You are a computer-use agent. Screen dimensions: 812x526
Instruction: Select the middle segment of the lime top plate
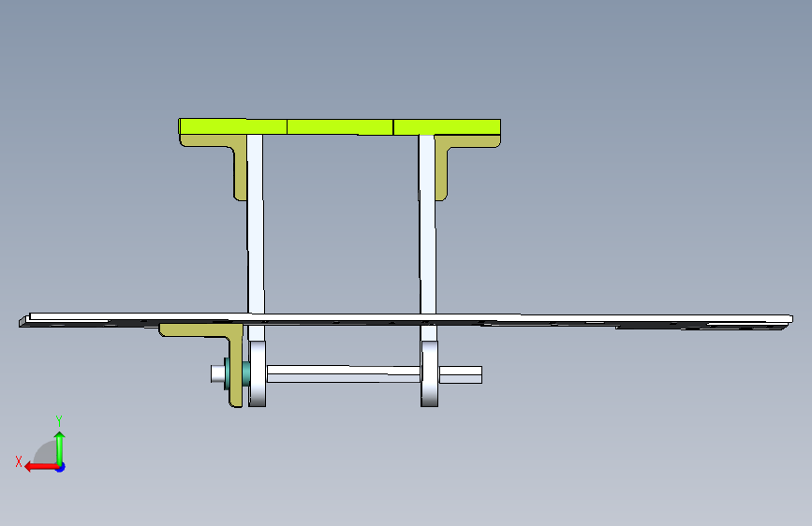click(340, 127)
